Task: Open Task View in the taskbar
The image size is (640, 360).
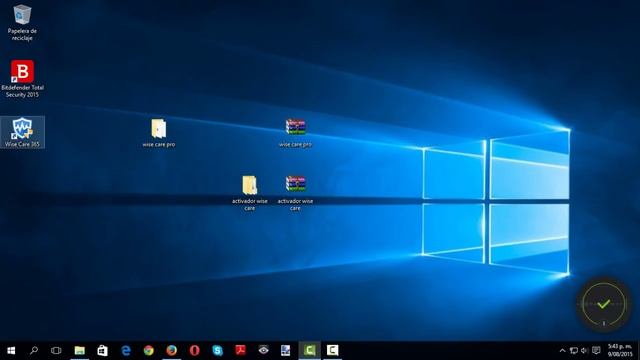Action: coord(56,351)
